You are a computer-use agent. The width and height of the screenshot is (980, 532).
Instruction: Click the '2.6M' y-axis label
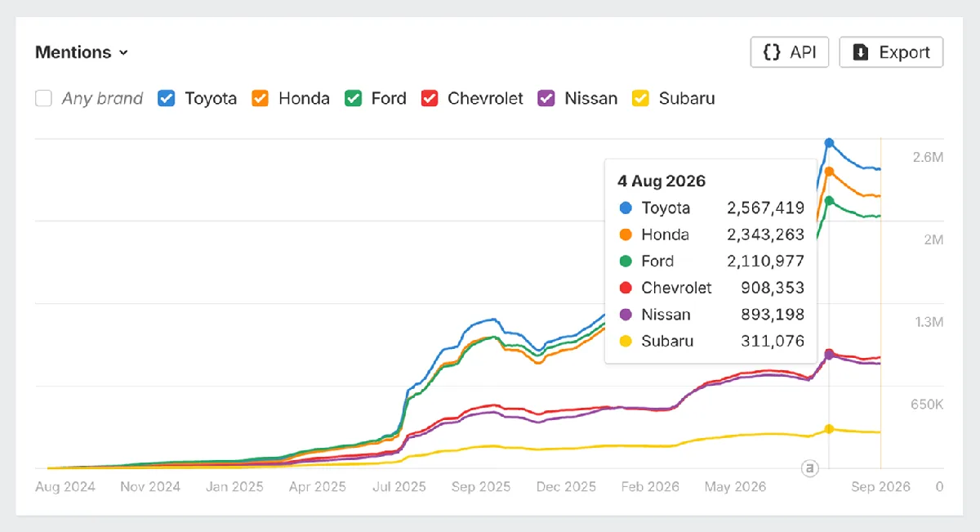click(x=928, y=157)
